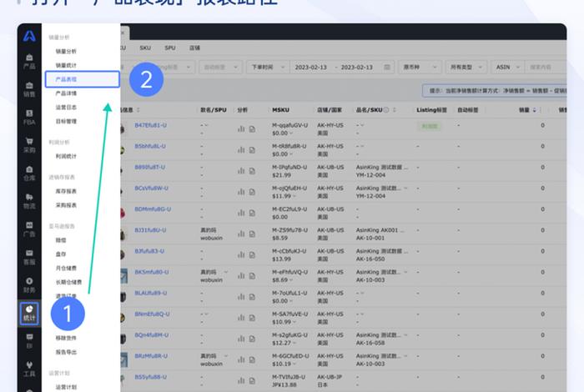Open bar chart analysis for BQn4fu8M-U
This screenshot has height=392, width=584.
(x=241, y=339)
